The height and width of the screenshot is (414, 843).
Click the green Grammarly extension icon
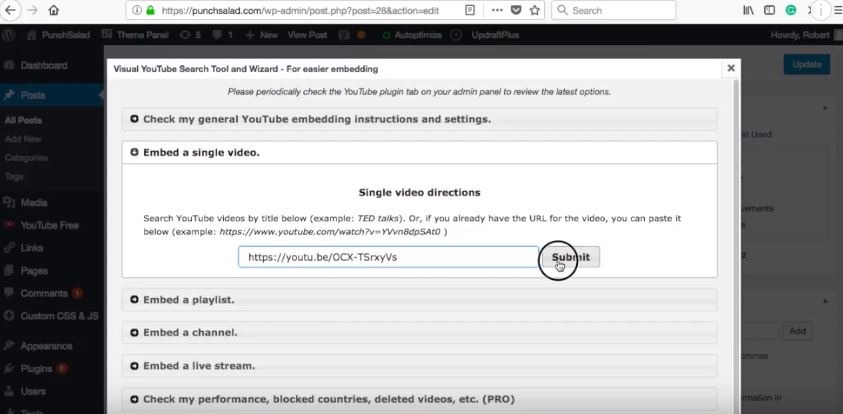pos(790,10)
